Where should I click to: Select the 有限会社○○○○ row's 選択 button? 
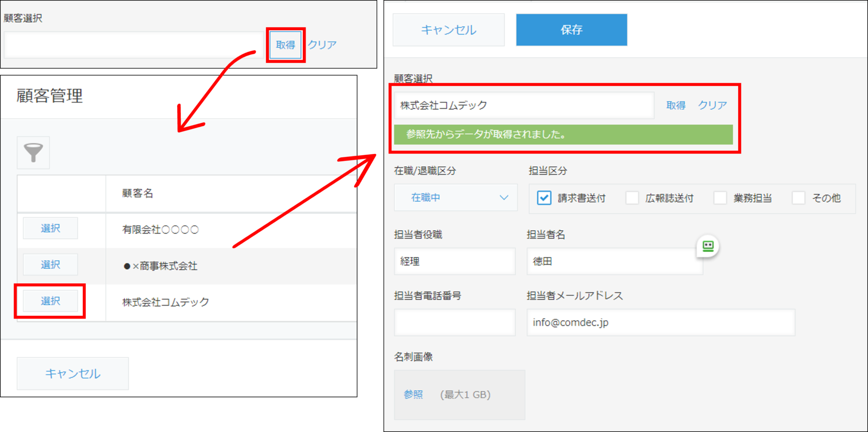50,228
